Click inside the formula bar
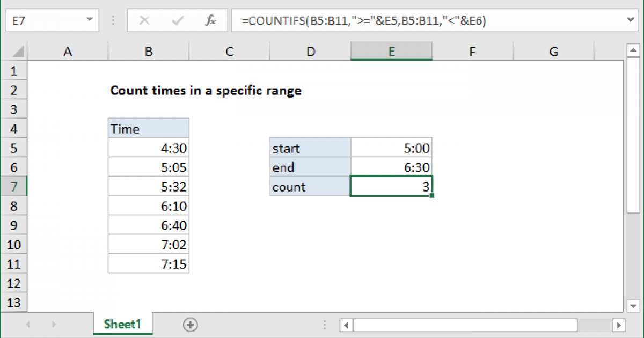 pyautogui.click(x=376, y=20)
